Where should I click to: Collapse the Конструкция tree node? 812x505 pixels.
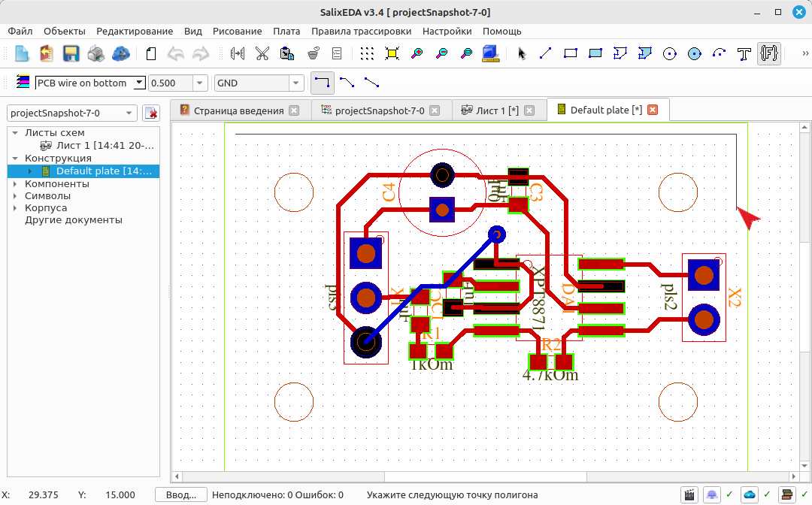[x=15, y=159]
